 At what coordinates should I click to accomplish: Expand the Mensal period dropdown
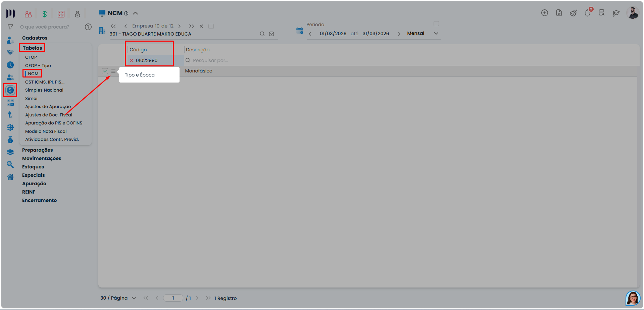436,34
